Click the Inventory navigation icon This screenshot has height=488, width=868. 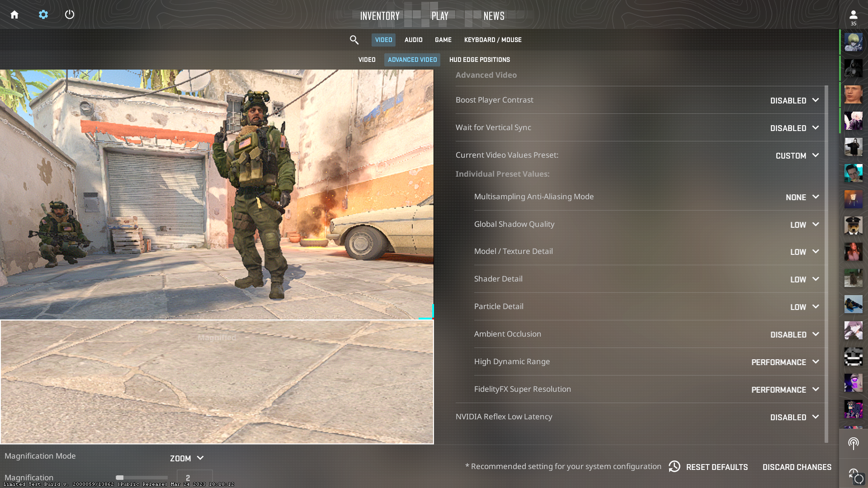(x=380, y=16)
